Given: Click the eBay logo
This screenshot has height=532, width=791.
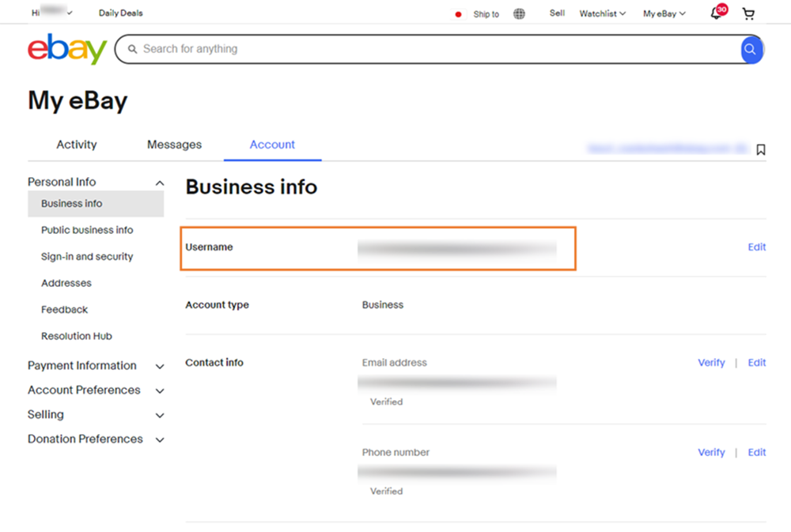Looking at the screenshot, I should click(x=67, y=49).
